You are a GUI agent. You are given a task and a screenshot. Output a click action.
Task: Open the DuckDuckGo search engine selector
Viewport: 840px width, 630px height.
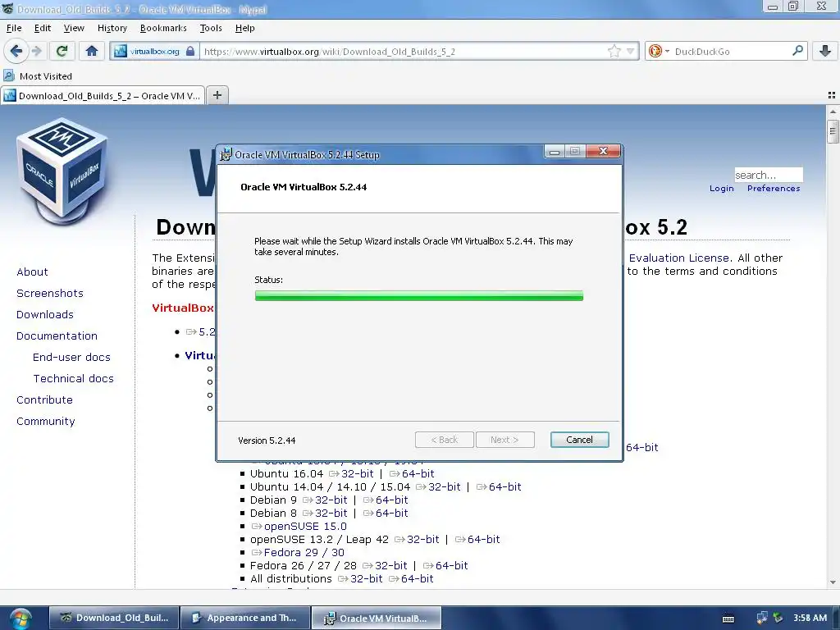tap(659, 52)
